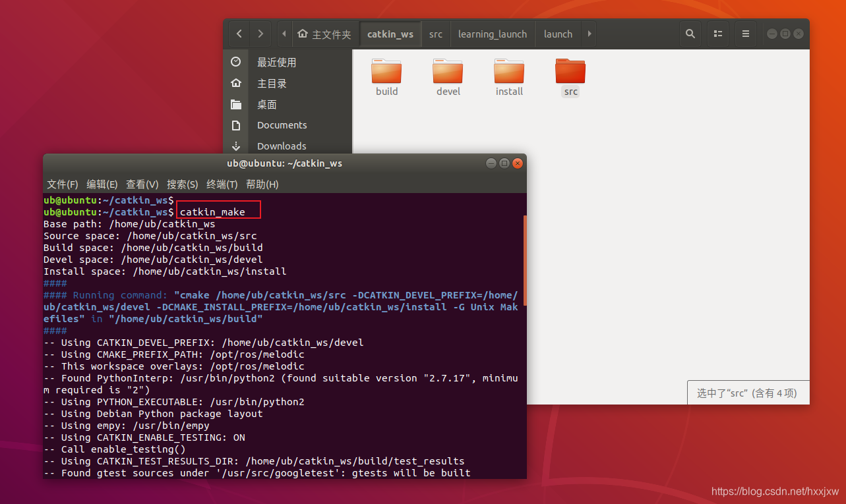The image size is (846, 504).
Task: Click the Documents file icon in sidebar
Action: pyautogui.click(x=236, y=125)
